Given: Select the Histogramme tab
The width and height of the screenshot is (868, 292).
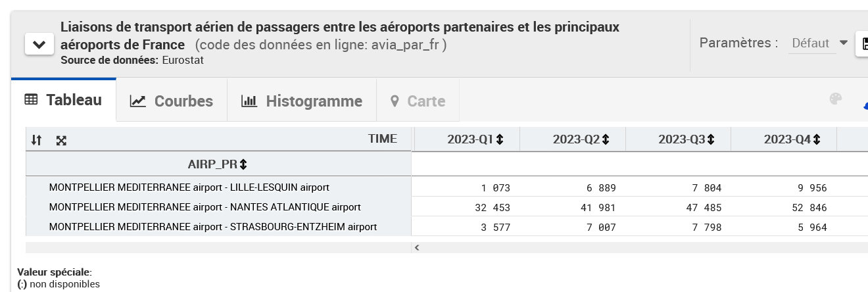Looking at the screenshot, I should [302, 101].
